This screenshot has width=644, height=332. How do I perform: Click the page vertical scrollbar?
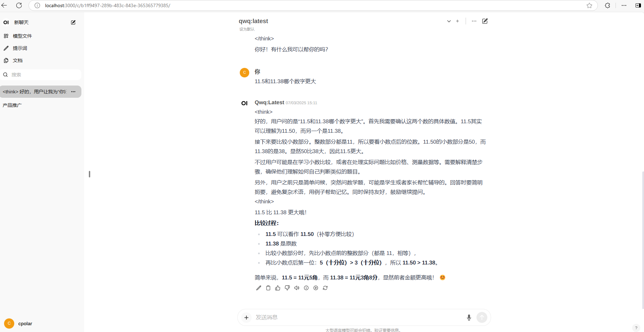[x=643, y=240]
